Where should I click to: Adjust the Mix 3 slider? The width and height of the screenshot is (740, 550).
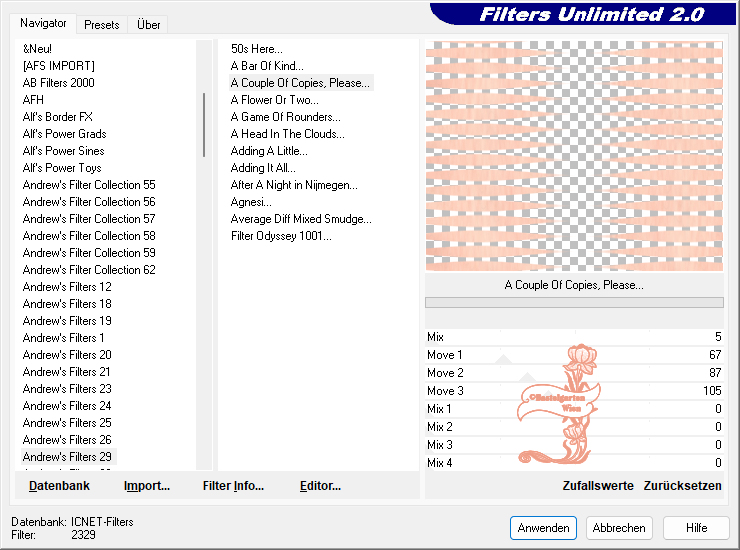574,445
